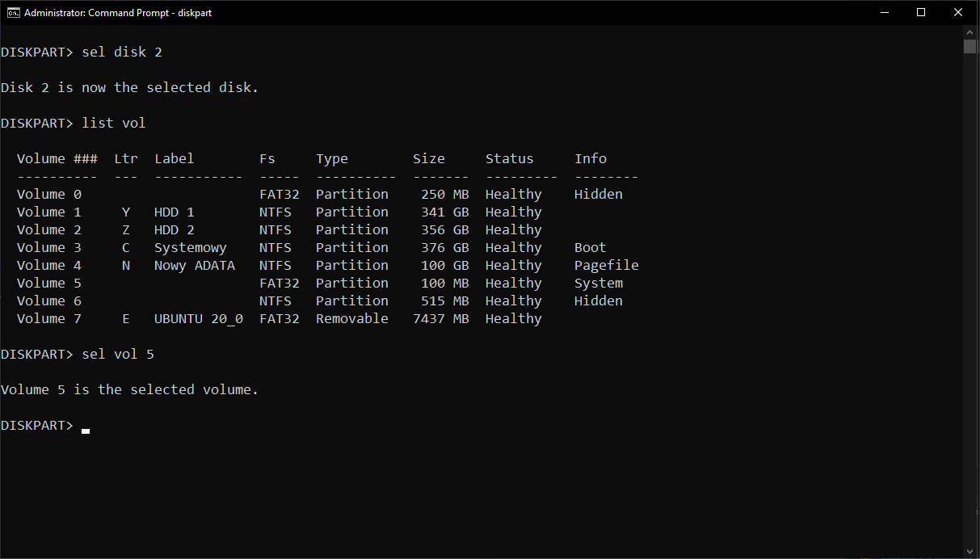The image size is (980, 559).
Task: Click the Disk 2 selection confirmation message
Action: [131, 87]
